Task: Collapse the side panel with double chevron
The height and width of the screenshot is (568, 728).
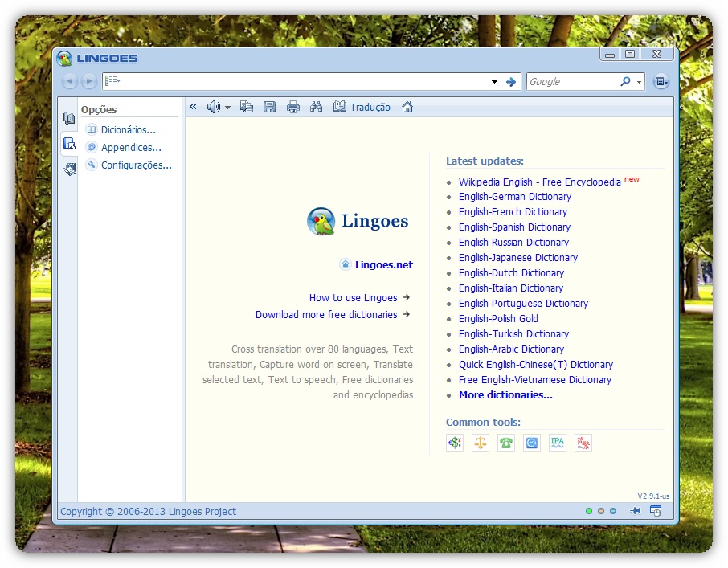Action: click(x=194, y=108)
